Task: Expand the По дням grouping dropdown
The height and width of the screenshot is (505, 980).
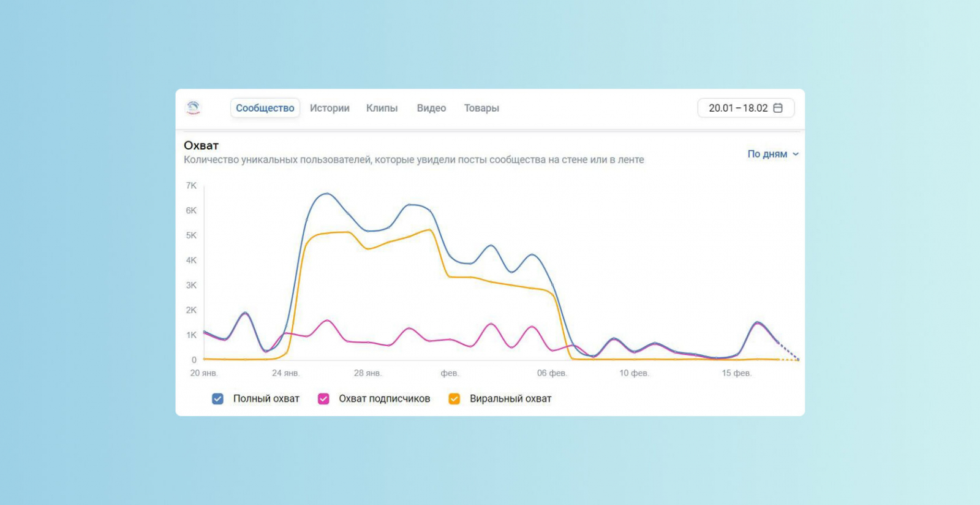Action: (x=773, y=154)
